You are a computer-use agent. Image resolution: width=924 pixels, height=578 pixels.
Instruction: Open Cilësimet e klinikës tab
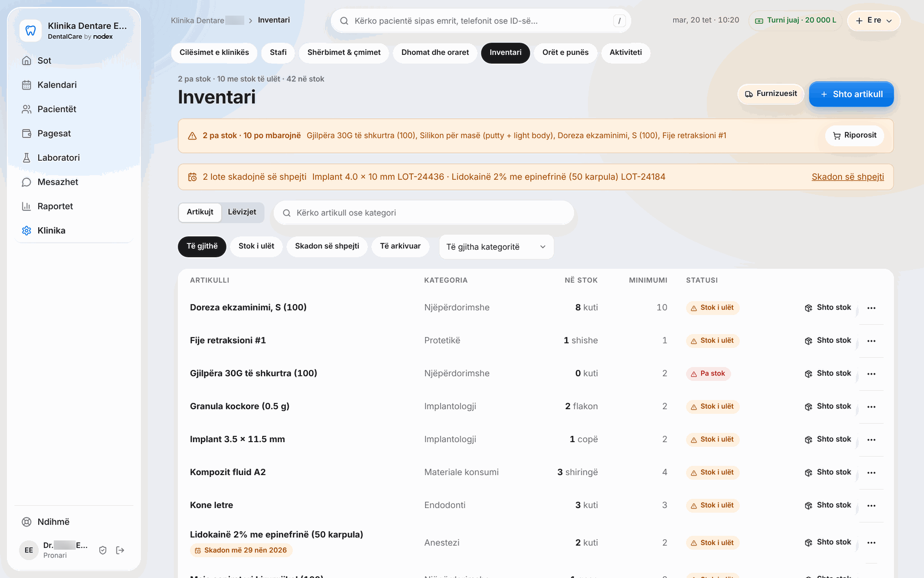pos(214,53)
